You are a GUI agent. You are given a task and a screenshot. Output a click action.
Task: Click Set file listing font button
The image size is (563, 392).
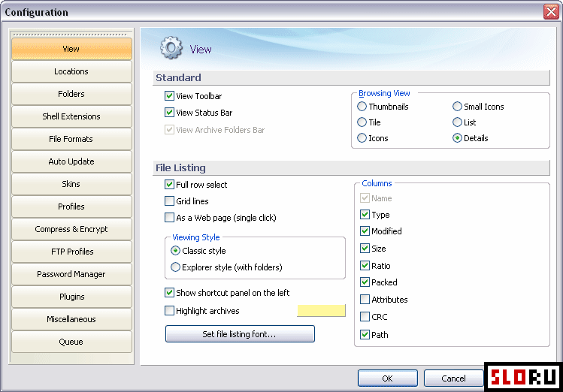click(240, 334)
